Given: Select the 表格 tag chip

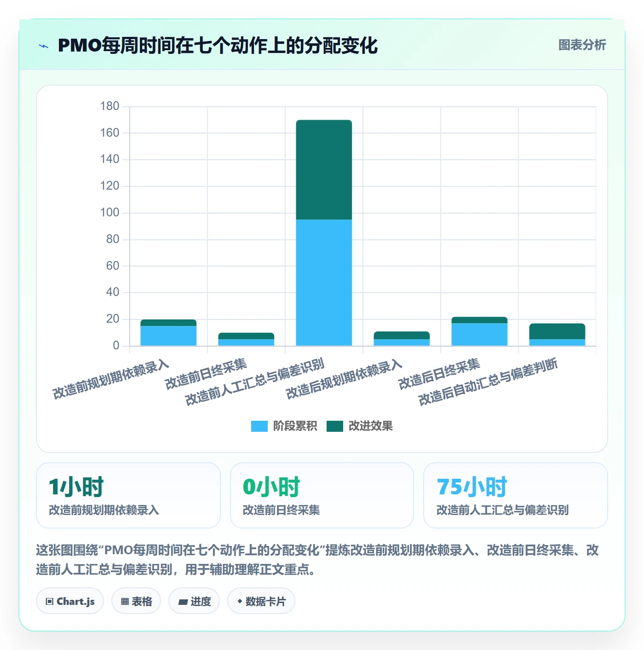Looking at the screenshot, I should (x=136, y=601).
